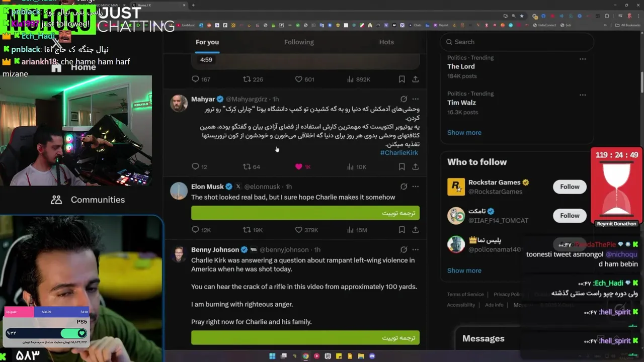The width and height of the screenshot is (644, 362).
Task: Repost Elon Musk's tweet (19K)
Action: tap(253, 230)
